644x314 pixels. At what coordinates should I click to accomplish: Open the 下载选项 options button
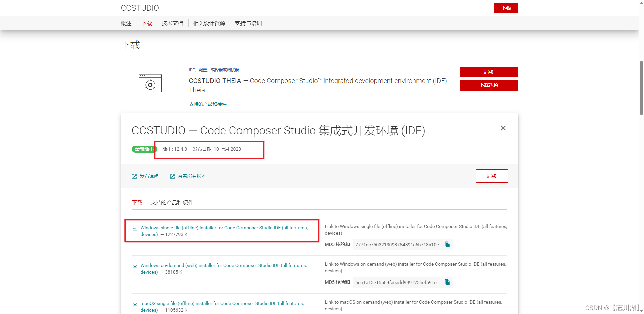(489, 85)
